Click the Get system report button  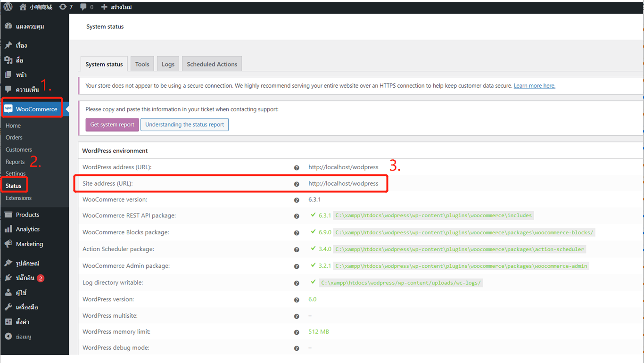click(x=112, y=124)
